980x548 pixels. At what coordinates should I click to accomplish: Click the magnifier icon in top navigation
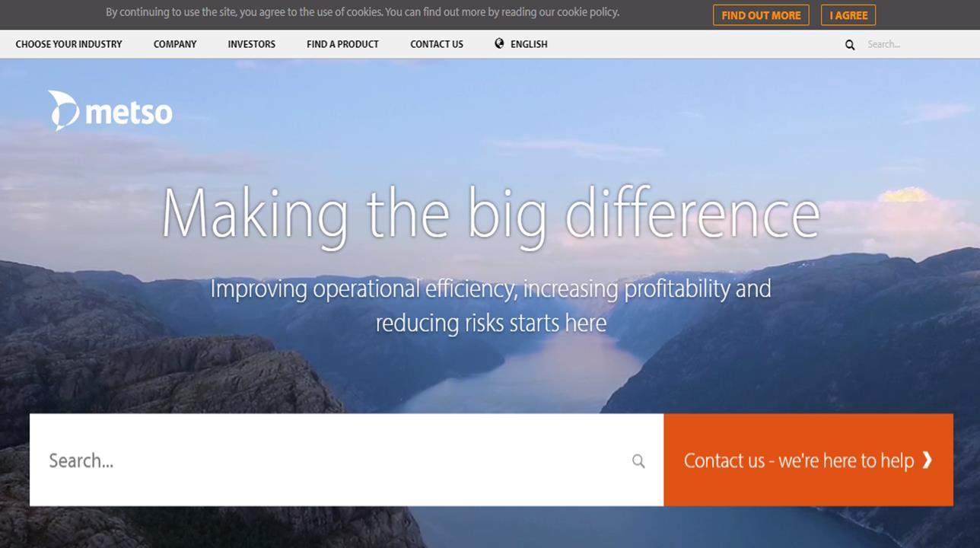point(850,45)
